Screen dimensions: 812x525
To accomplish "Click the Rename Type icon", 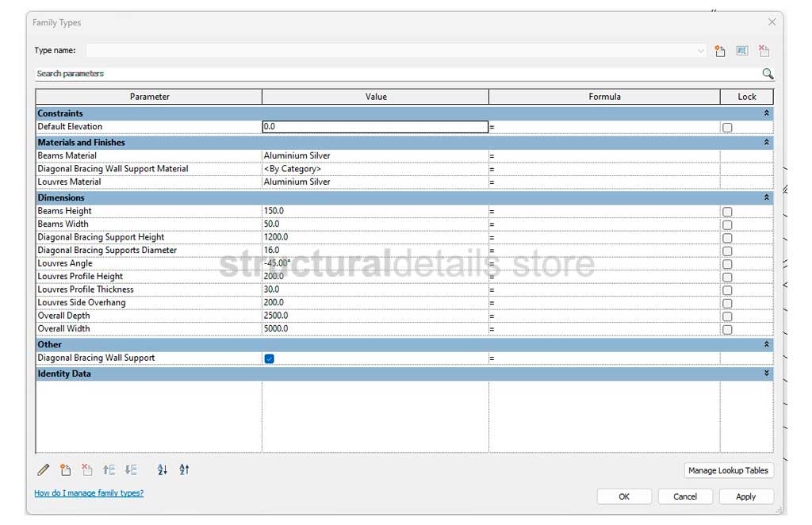I will (742, 51).
